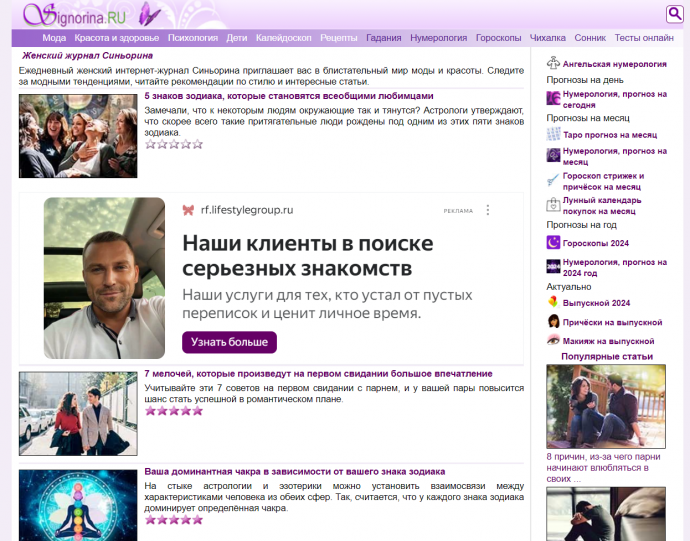This screenshot has width=690, height=541.
Task: Rate the 7 мелочей article with stars
Action: click(174, 411)
